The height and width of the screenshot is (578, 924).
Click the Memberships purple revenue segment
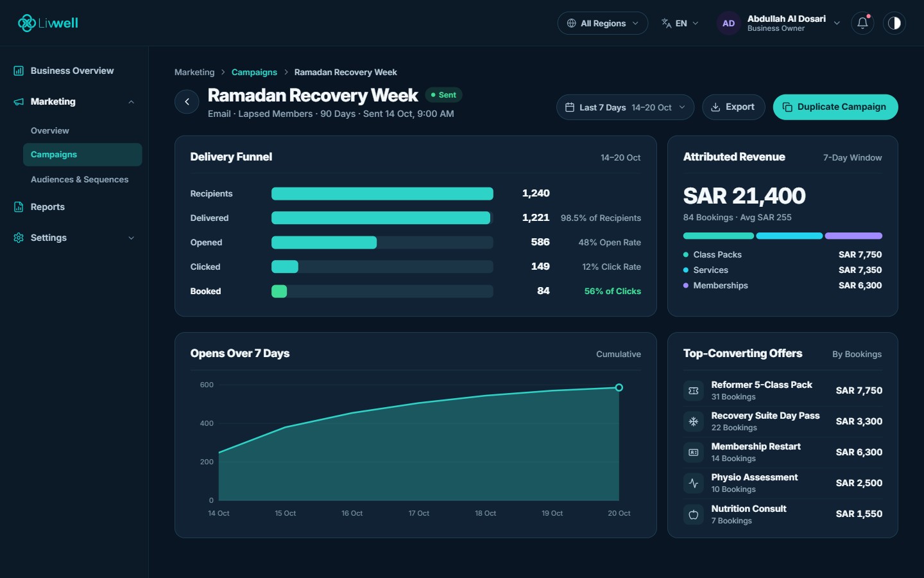point(853,236)
